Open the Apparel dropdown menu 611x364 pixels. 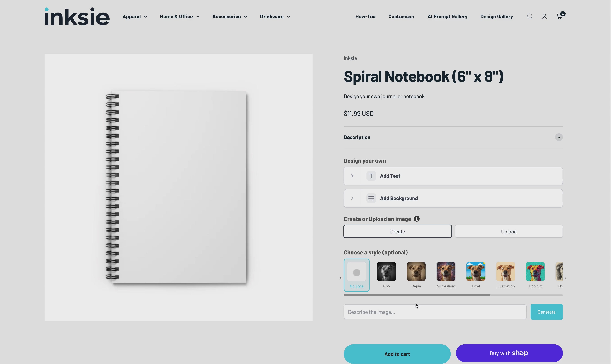click(135, 17)
